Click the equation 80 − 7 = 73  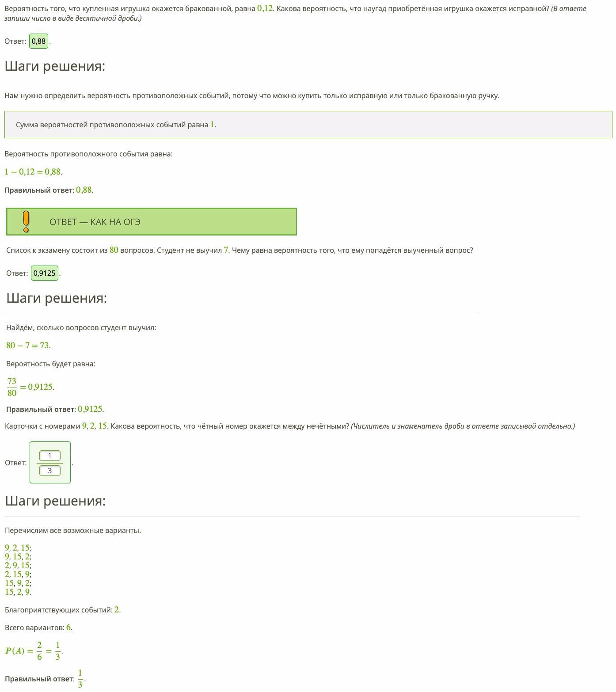click(28, 346)
